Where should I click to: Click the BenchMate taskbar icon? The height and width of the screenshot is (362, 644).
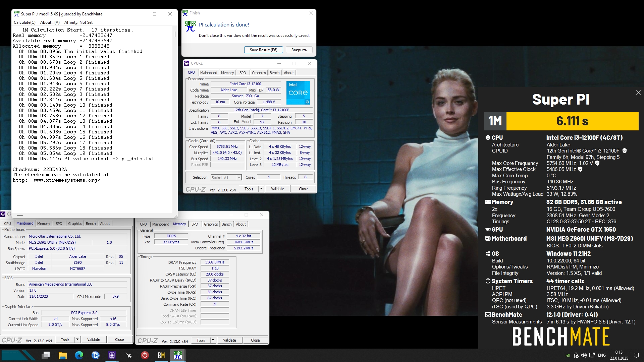pos(161,355)
